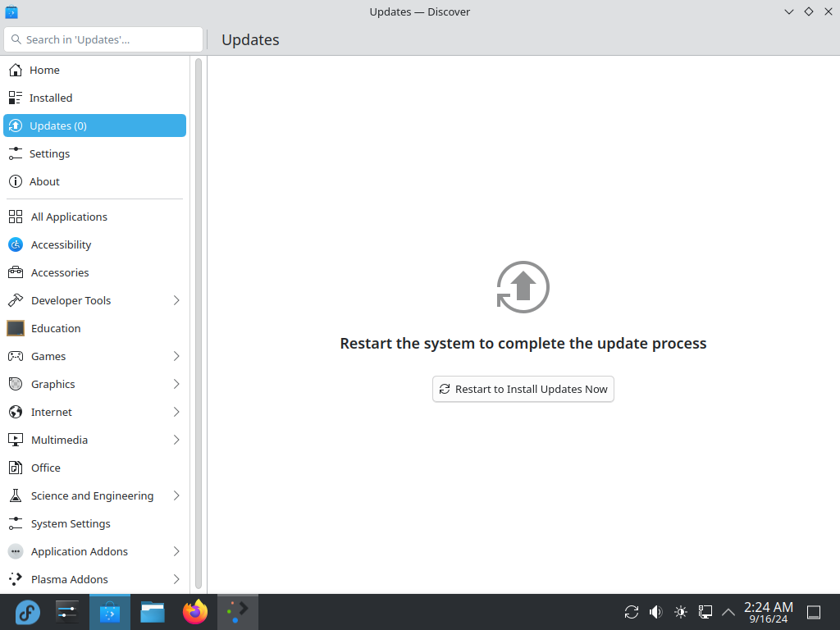Show hidden system tray icons arrow
Screen dimensions: 840x630
(728, 612)
